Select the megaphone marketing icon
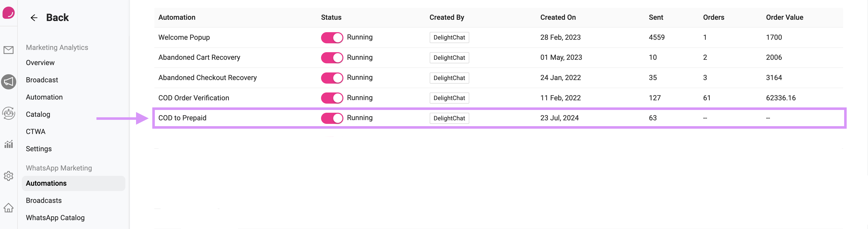Screen dimensions: 868x229 8,82
